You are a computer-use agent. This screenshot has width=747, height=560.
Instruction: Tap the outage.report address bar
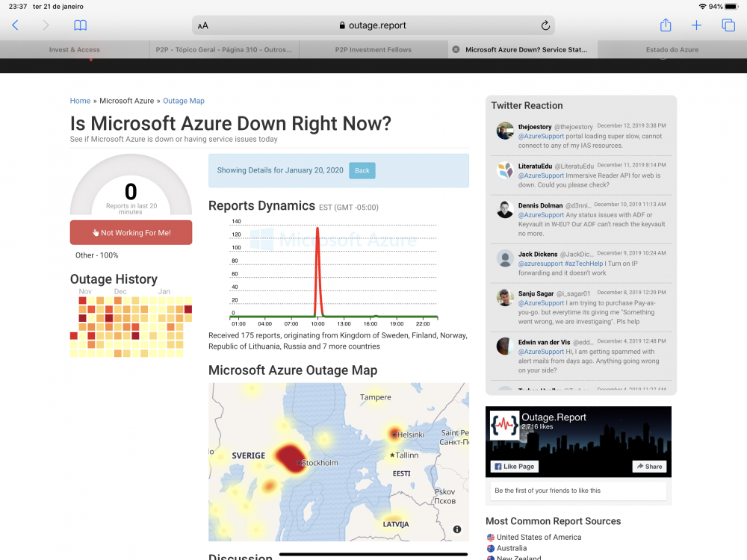click(373, 25)
